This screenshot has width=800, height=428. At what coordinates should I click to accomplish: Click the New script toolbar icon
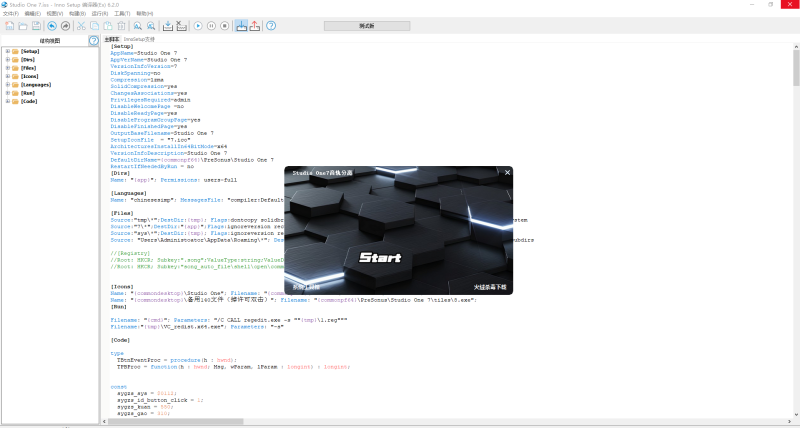coord(10,26)
